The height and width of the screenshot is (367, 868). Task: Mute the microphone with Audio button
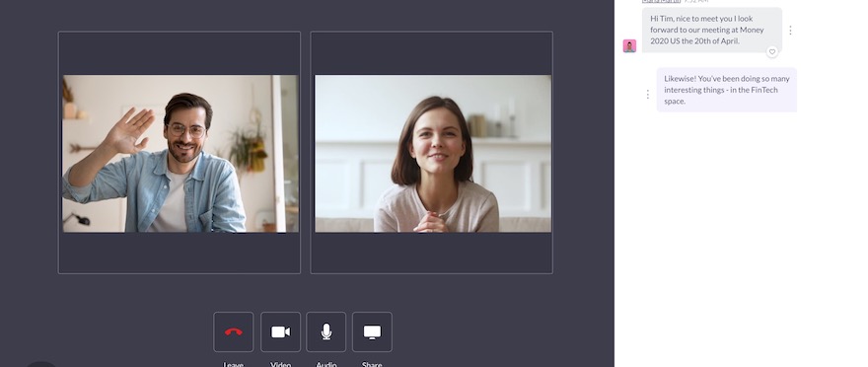point(326,332)
